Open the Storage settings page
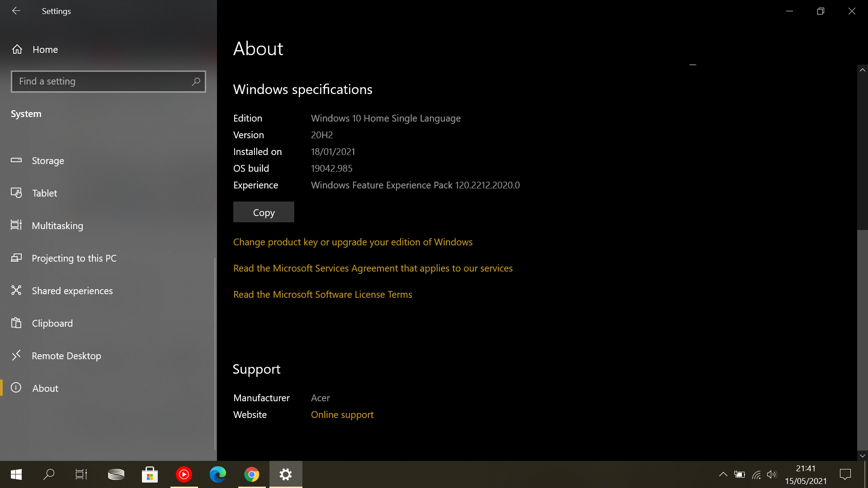Viewport: 868px width, 488px height. pos(48,161)
